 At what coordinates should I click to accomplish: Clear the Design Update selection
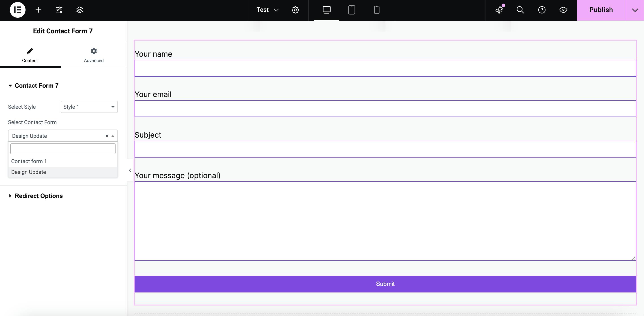pyautogui.click(x=107, y=136)
